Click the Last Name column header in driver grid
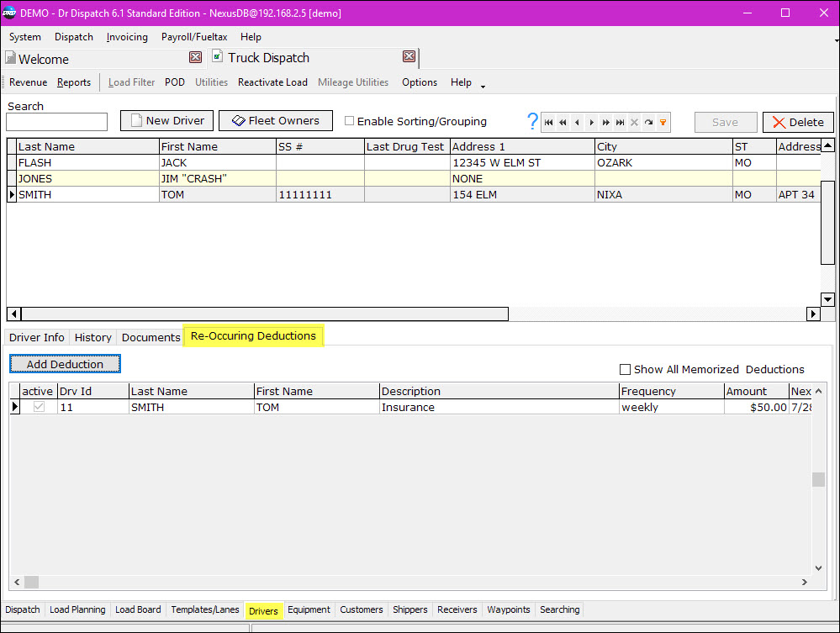Screen dimensions: 840x633 pyautogui.click(x=87, y=147)
